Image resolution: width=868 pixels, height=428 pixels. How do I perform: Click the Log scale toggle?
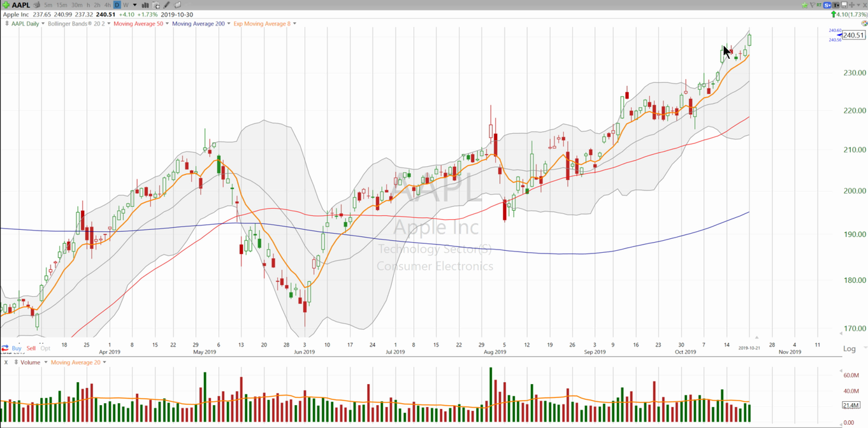coord(850,349)
